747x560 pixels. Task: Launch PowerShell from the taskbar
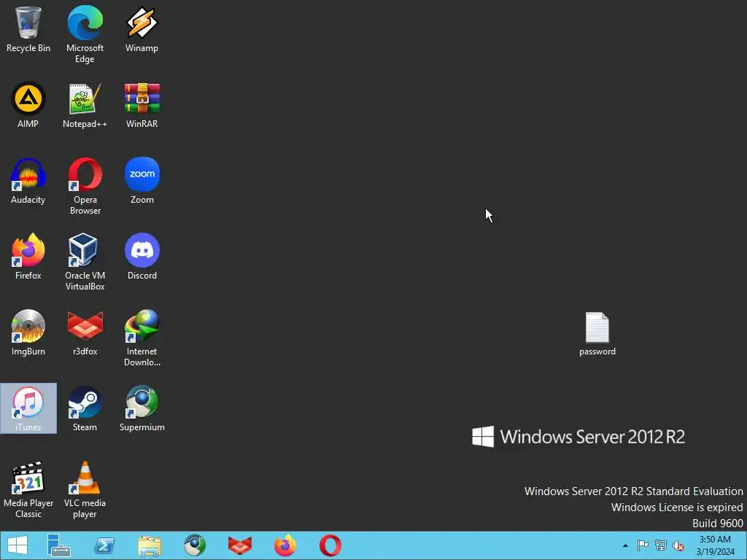point(104,545)
